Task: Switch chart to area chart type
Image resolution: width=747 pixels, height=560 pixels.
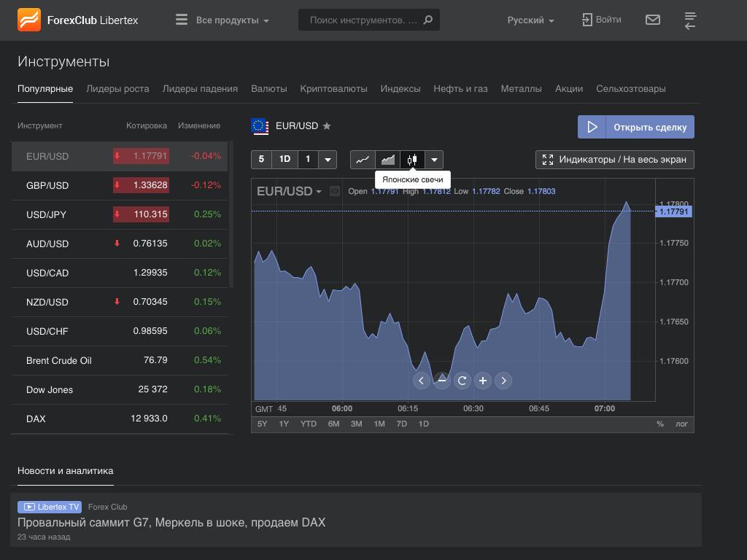Action: click(x=387, y=160)
